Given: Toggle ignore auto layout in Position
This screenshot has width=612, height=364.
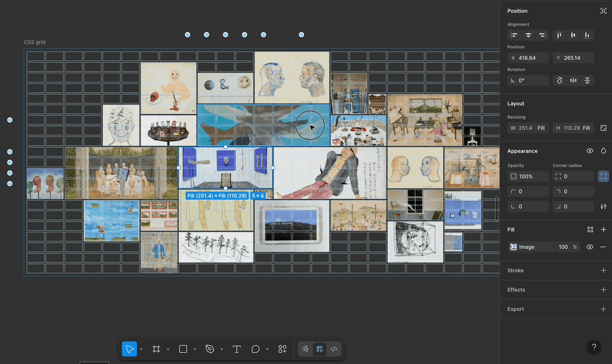Looking at the screenshot, I should point(604,11).
